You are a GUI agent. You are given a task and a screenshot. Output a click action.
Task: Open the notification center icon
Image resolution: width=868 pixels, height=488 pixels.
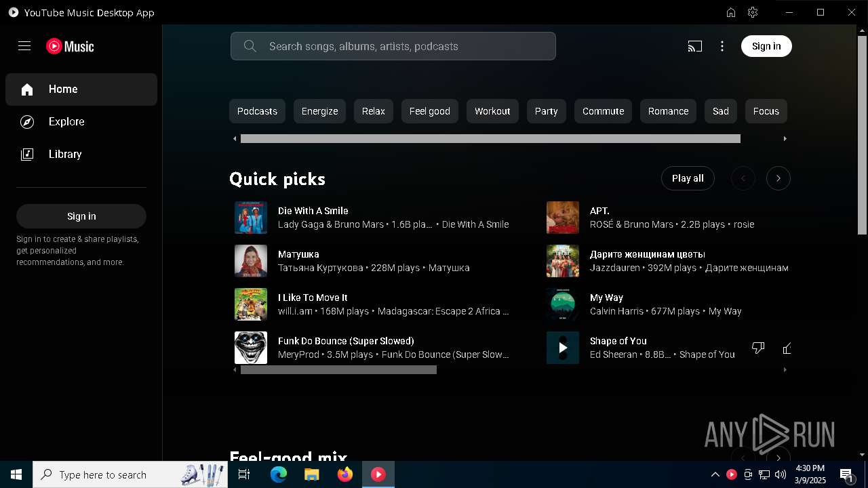[846, 475]
